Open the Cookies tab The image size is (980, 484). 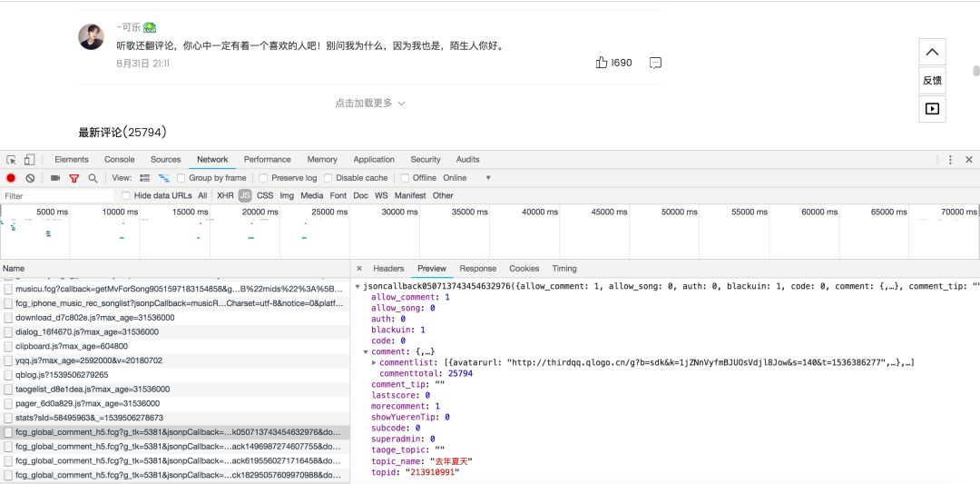click(x=524, y=268)
